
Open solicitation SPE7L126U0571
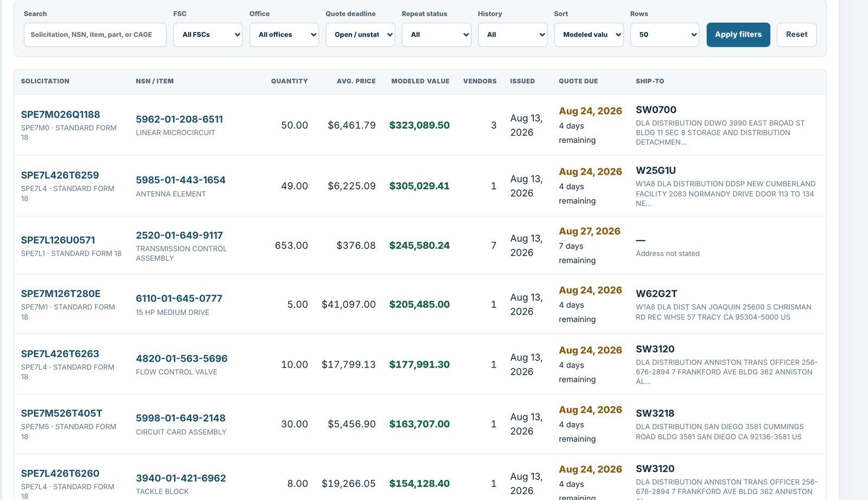(58, 240)
